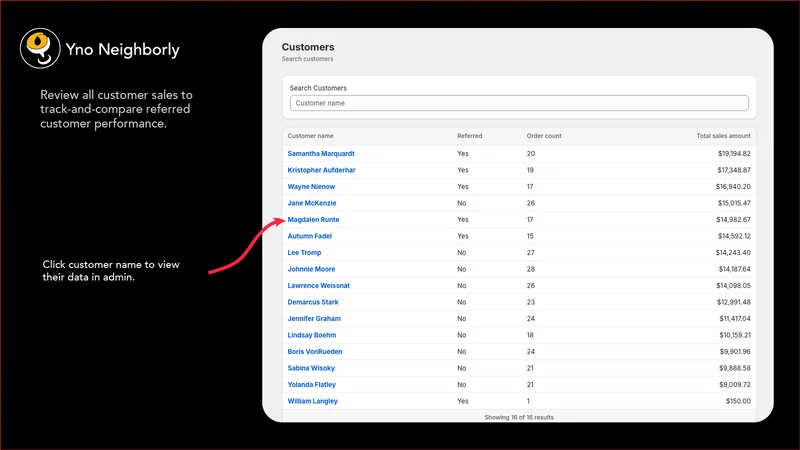Click Referred value Yes for Autumn Fadel
800x450 pixels.
(463, 236)
